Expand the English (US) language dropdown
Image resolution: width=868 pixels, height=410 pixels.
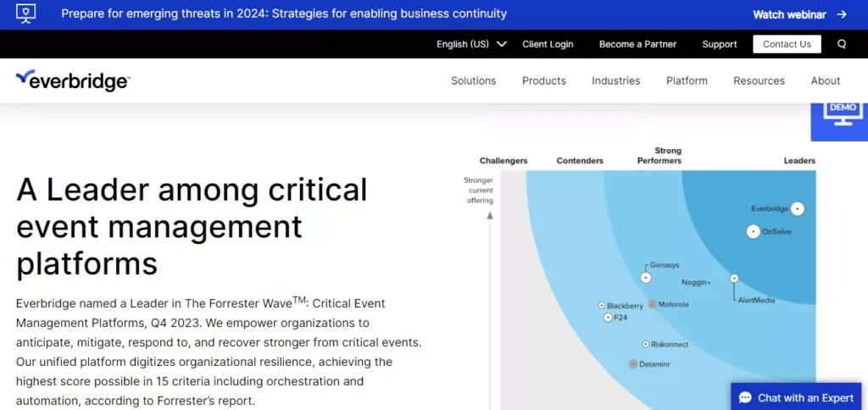point(471,44)
